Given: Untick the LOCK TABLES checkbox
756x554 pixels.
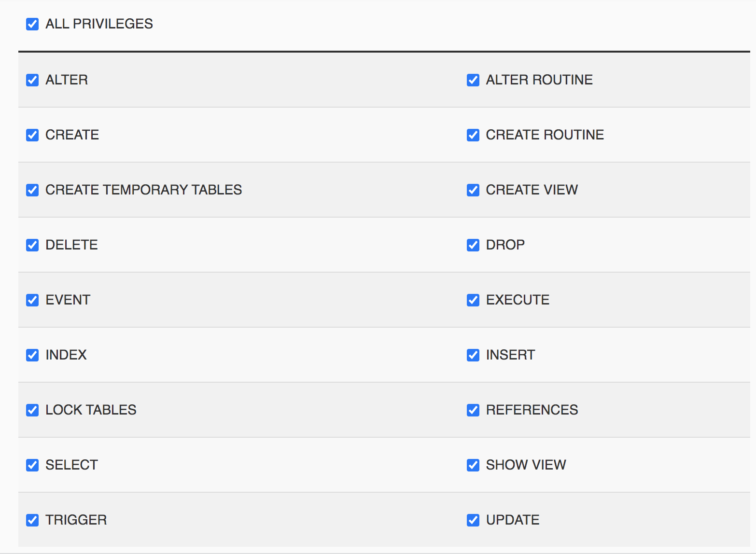Looking at the screenshot, I should click(x=32, y=410).
